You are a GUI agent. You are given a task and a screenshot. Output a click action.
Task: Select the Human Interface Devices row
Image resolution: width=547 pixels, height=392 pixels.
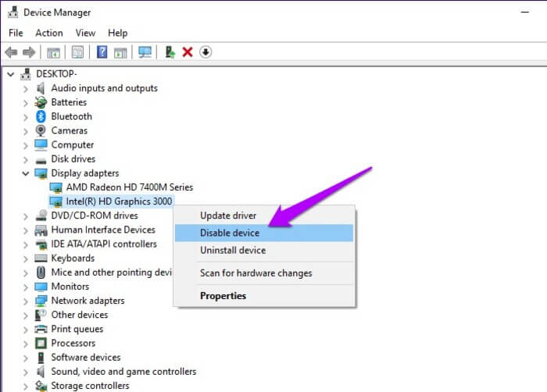(103, 230)
